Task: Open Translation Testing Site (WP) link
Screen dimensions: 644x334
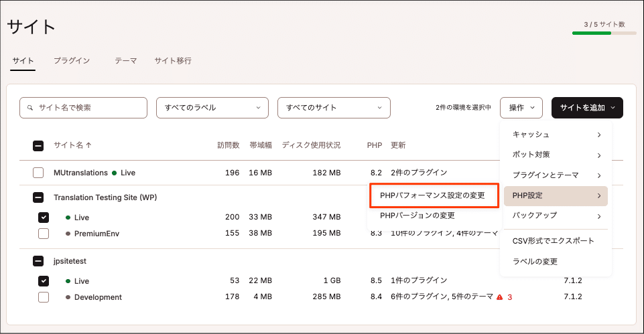Action: point(105,197)
